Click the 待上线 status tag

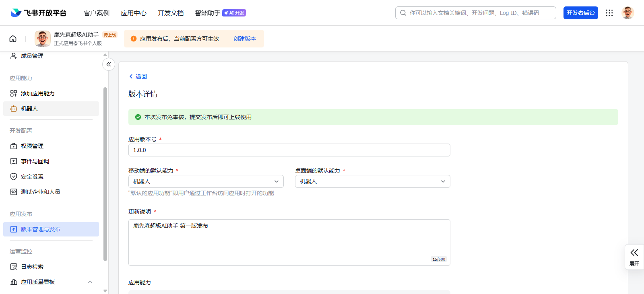[110, 35]
